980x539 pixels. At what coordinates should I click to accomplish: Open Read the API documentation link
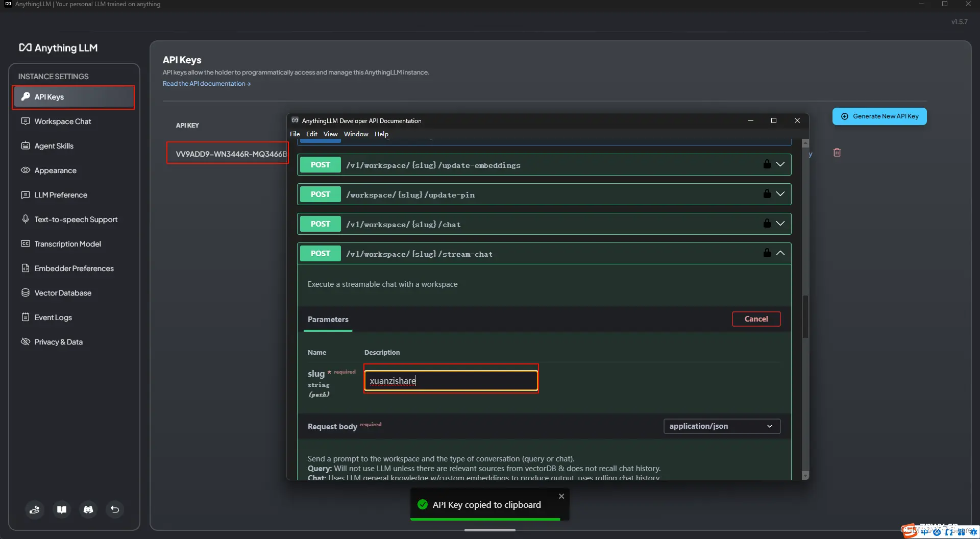click(207, 84)
